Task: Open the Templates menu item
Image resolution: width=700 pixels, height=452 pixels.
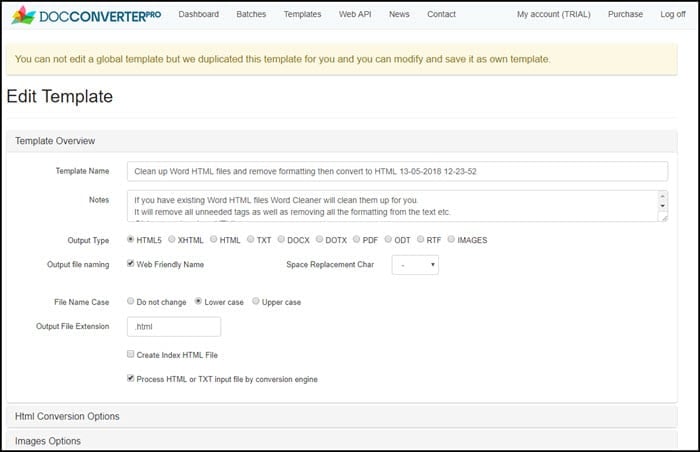Action: [302, 14]
